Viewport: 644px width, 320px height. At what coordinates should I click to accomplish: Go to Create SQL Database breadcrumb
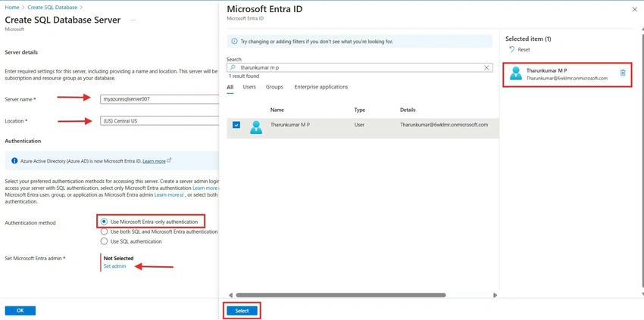click(x=52, y=8)
